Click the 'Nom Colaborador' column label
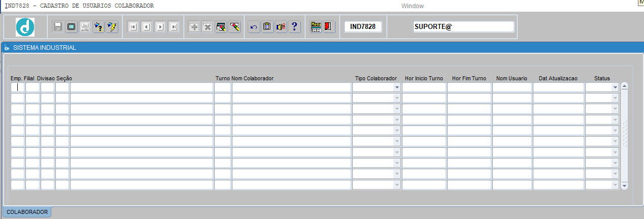644x219 pixels. point(253,78)
